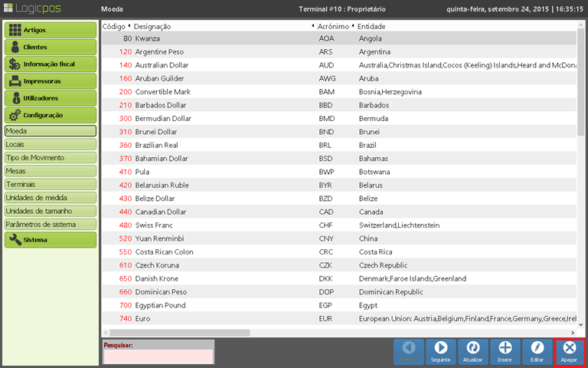This screenshot has width=588, height=368.
Task: Select Locais in the sidebar
Action: [x=51, y=144]
